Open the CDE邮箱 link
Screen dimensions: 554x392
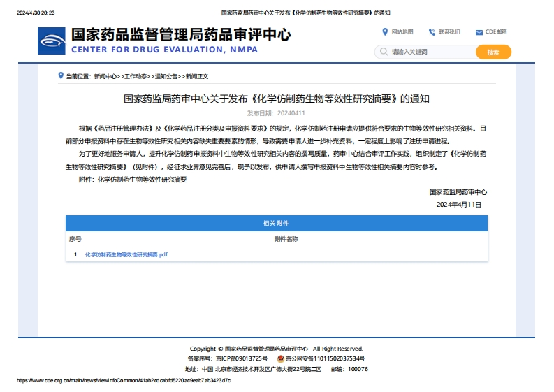click(x=496, y=32)
